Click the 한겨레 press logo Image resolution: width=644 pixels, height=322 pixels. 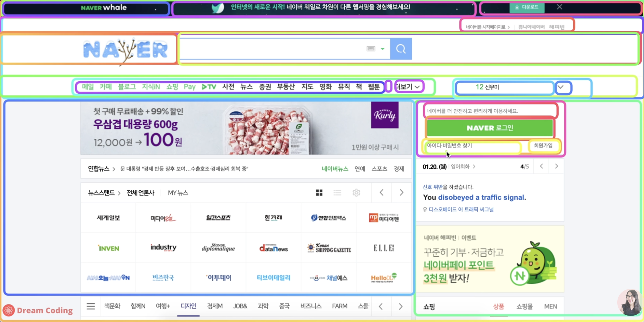273,218
